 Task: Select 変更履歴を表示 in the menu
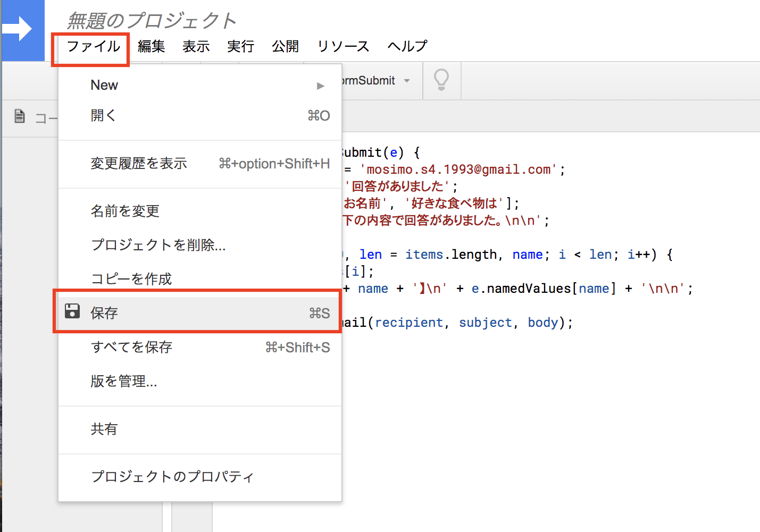tap(139, 163)
